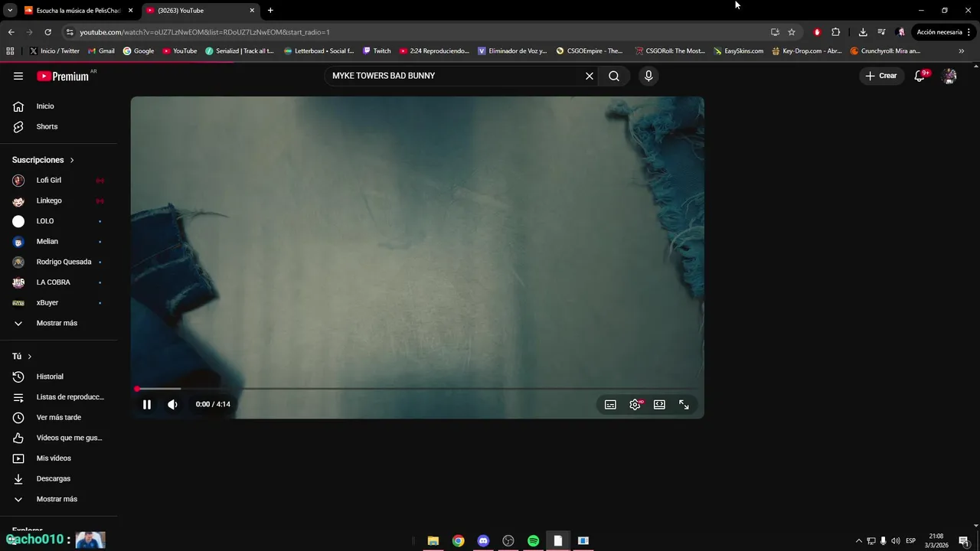Show more bookmarks with double chevron
The width and height of the screenshot is (980, 551).
(962, 51)
